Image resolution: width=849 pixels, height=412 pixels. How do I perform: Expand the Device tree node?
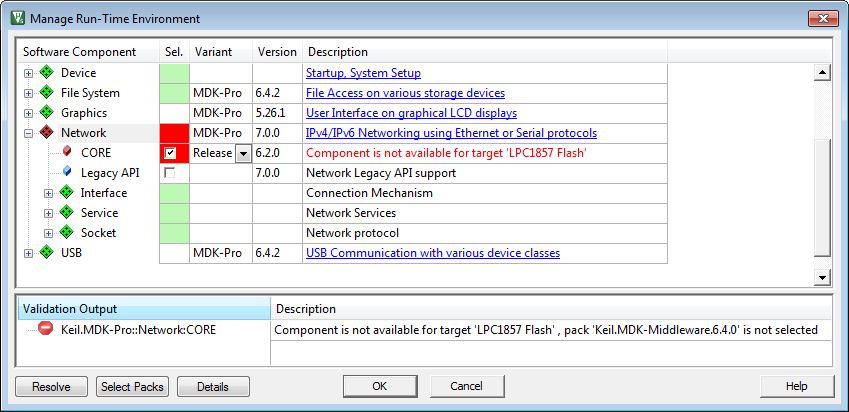coord(28,74)
